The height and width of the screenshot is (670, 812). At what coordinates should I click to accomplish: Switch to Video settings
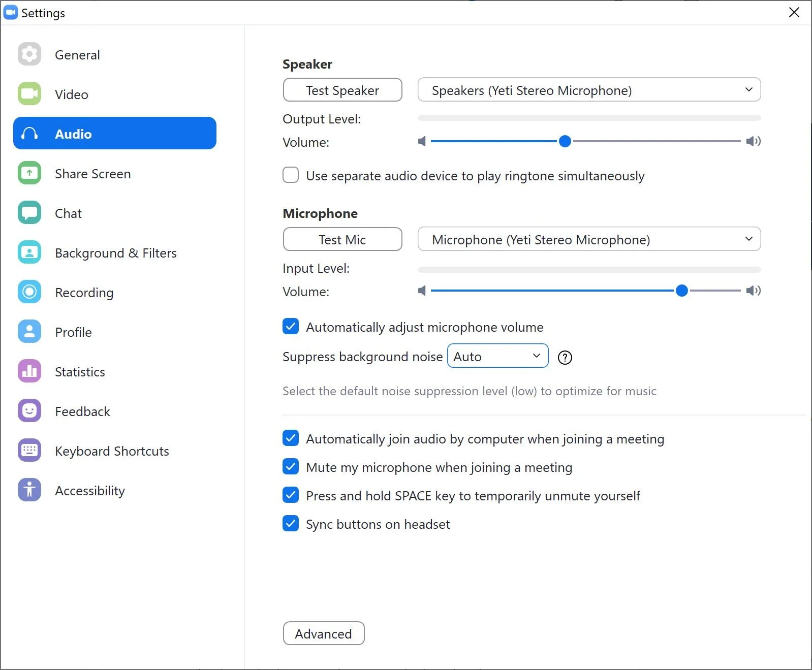(x=115, y=94)
